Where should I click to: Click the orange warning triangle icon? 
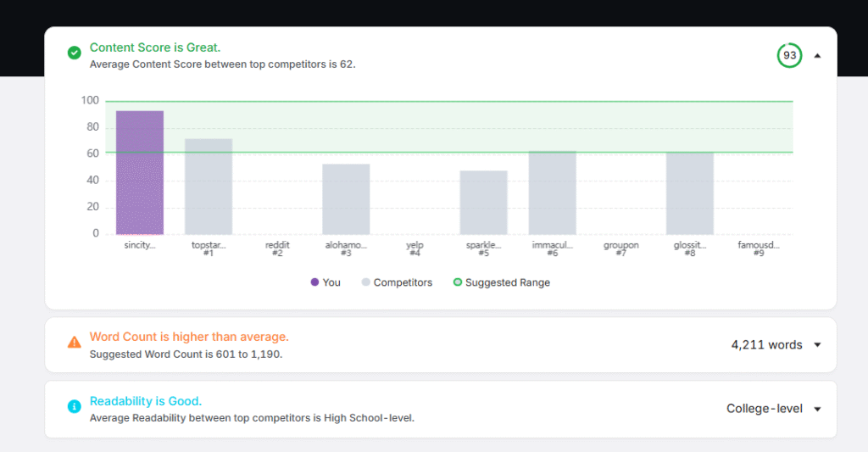[x=75, y=343]
